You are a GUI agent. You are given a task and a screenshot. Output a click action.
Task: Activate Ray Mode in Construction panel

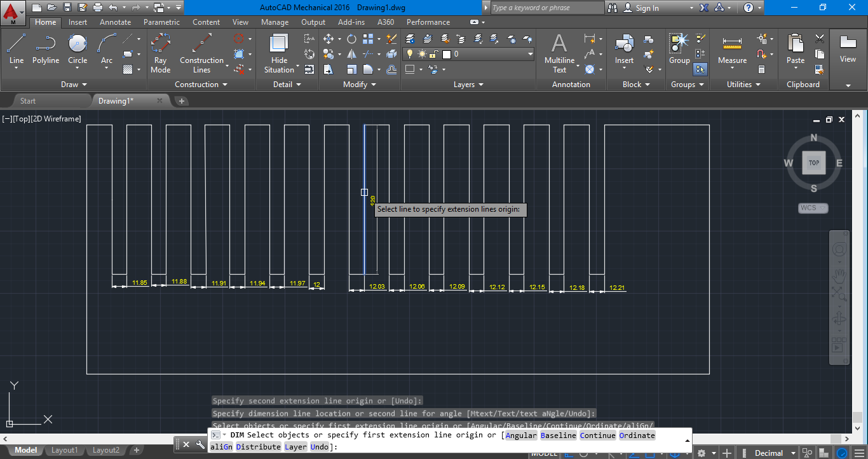[x=160, y=53]
